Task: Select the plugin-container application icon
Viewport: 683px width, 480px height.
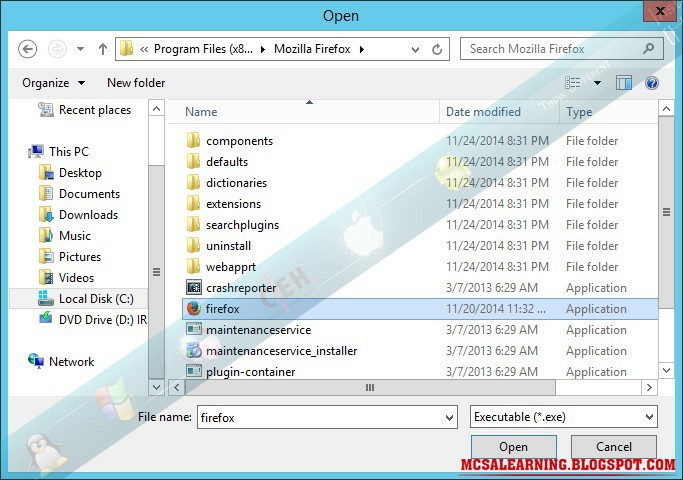Action: coord(194,371)
